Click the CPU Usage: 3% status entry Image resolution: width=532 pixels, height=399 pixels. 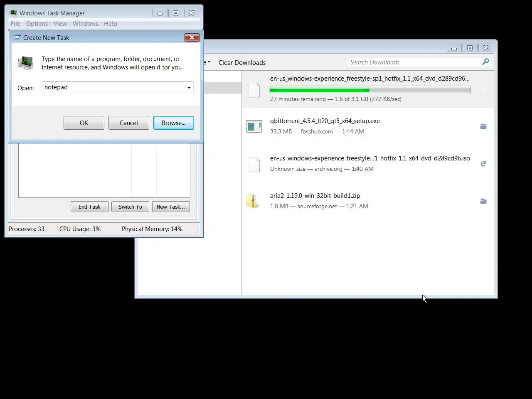tap(80, 229)
